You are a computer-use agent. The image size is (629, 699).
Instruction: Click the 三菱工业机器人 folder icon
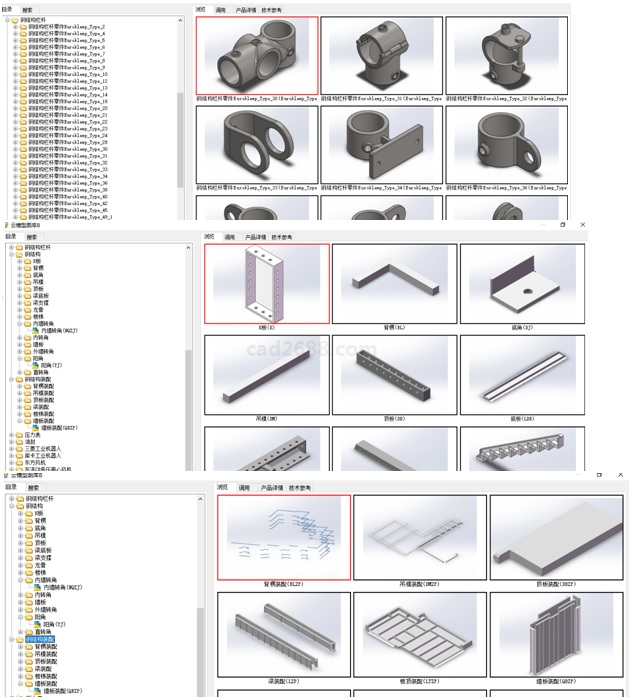19,450
